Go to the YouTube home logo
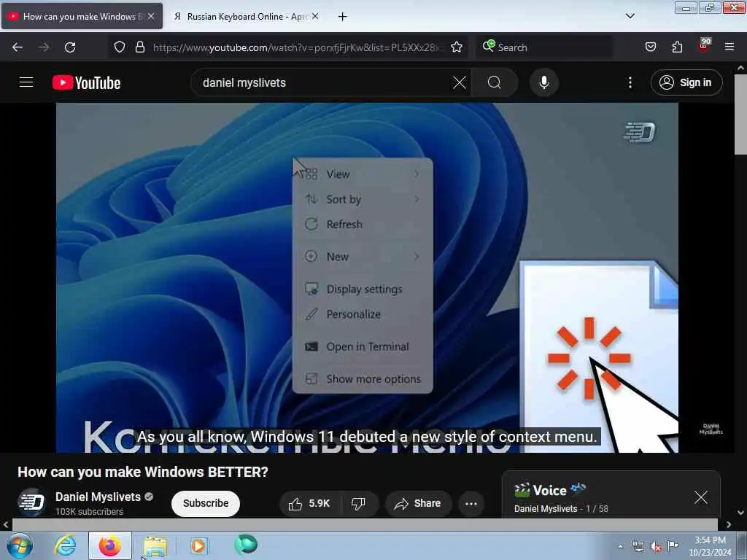The height and width of the screenshot is (560, 747). coord(86,82)
